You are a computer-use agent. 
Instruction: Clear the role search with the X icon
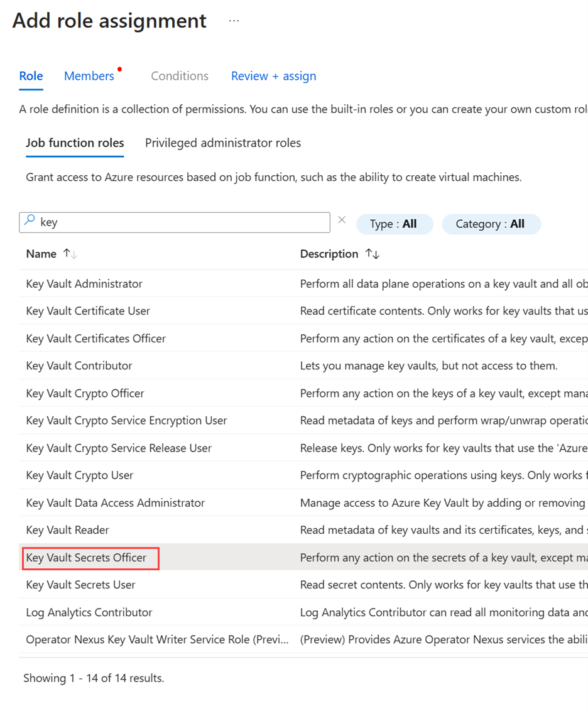(x=342, y=220)
